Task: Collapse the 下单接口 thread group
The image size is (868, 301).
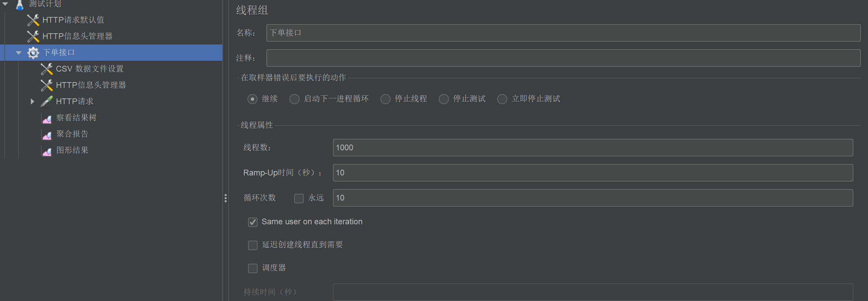Action: pyautogui.click(x=19, y=53)
